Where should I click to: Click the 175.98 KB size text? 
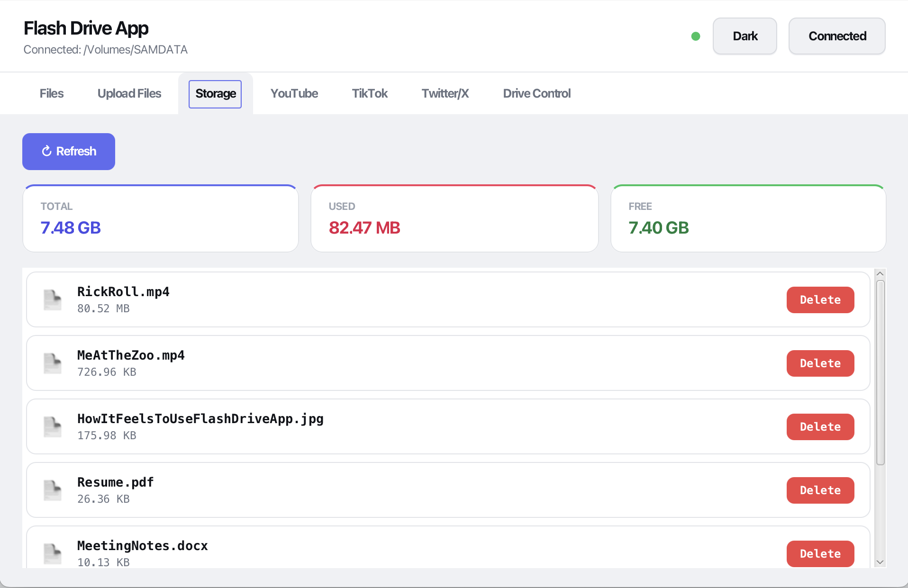tap(107, 435)
